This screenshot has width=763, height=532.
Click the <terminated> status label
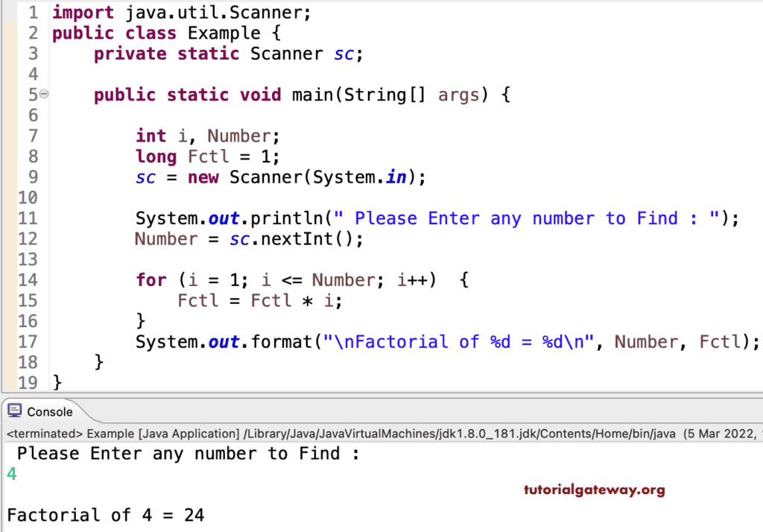(x=46, y=433)
